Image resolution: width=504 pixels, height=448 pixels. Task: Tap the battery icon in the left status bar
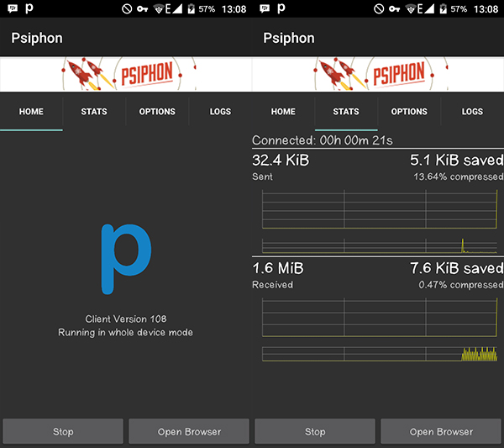pyautogui.click(x=192, y=8)
